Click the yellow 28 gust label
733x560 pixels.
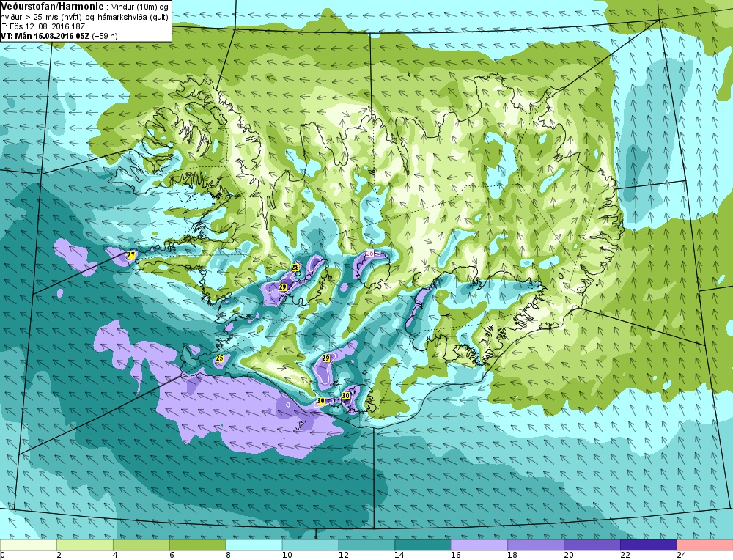295,268
